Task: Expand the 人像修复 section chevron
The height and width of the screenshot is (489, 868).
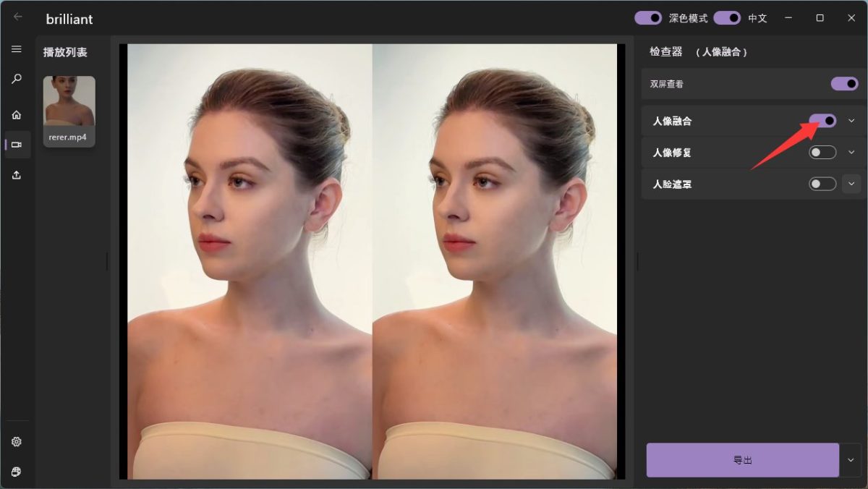Action: point(851,153)
